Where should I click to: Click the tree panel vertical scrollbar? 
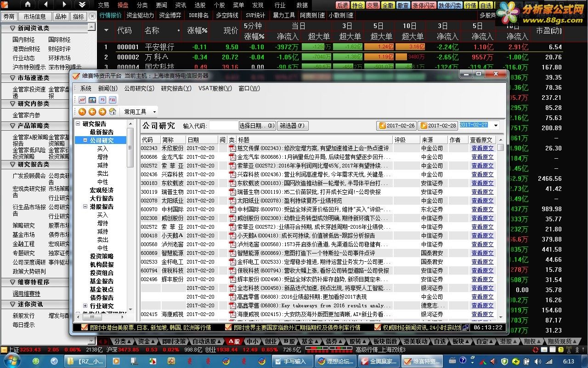coord(130,218)
